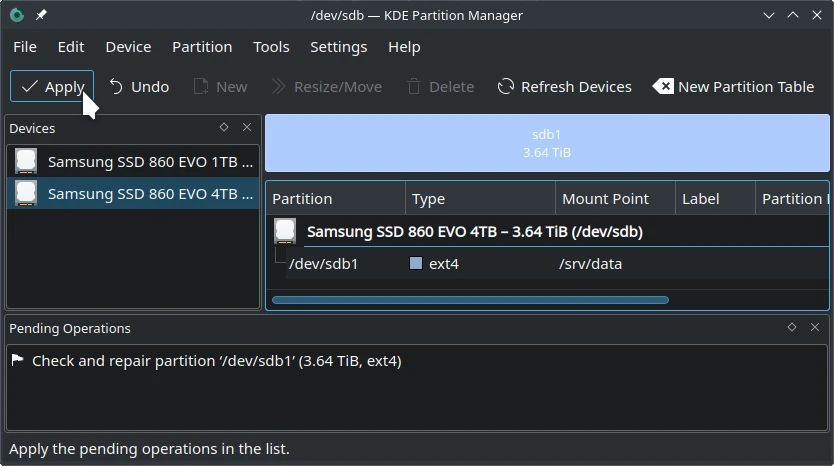The image size is (834, 466).
Task: Close the Devices panel
Action: click(x=247, y=128)
